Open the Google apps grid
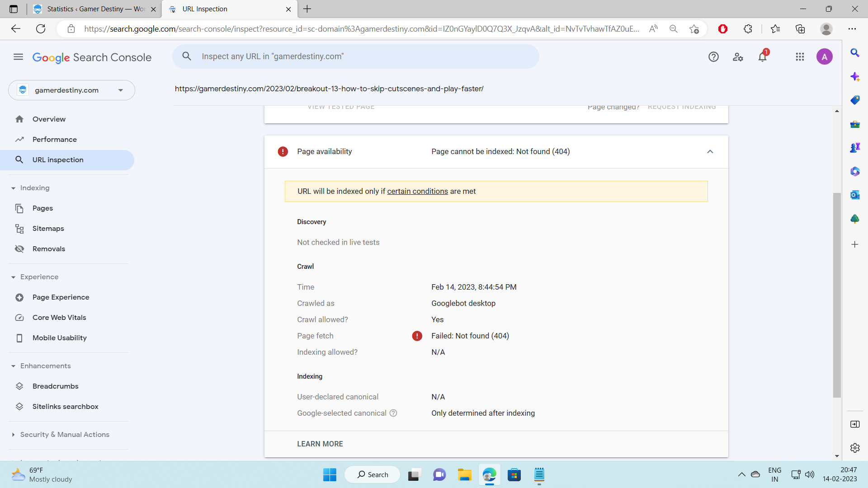Image resolution: width=868 pixels, height=488 pixels. (800, 57)
